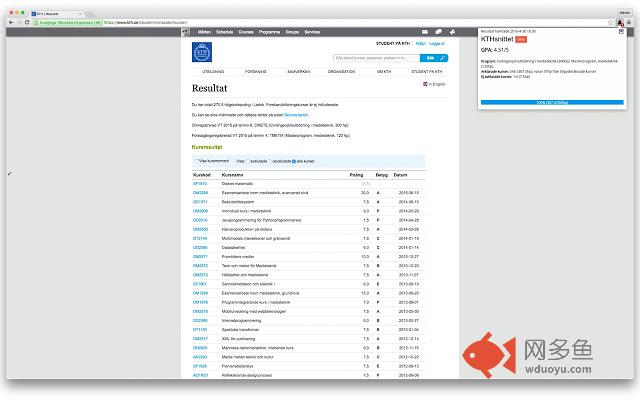
Task: Open course code link for Spektrala transformer
Action: coord(200,329)
